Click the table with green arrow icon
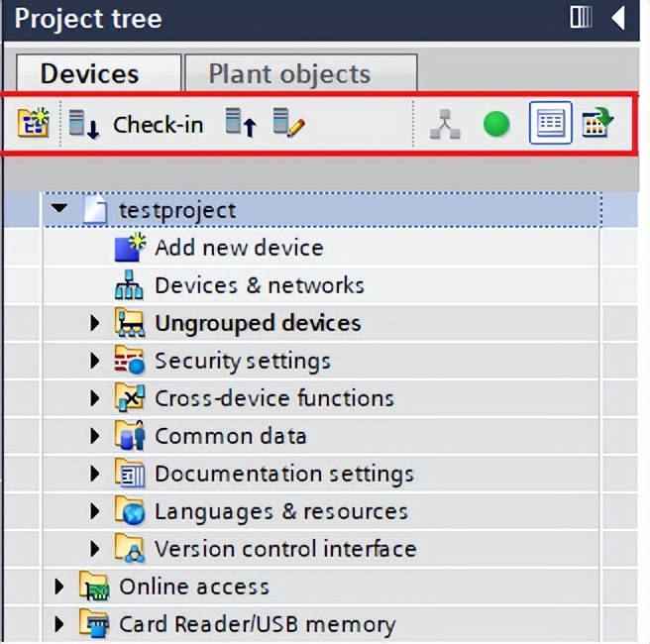Image resolution: width=650 pixels, height=644 pixels. (597, 125)
